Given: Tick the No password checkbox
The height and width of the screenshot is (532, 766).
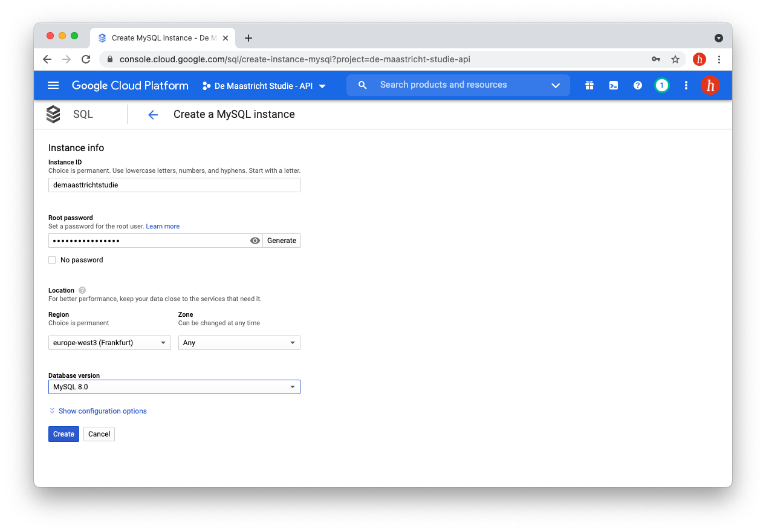Looking at the screenshot, I should click(x=52, y=260).
